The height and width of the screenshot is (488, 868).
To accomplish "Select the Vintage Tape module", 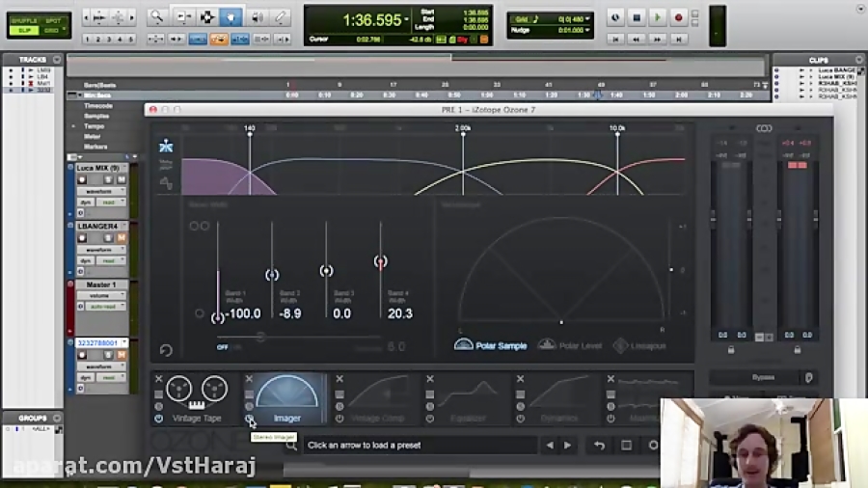I will [x=197, y=399].
